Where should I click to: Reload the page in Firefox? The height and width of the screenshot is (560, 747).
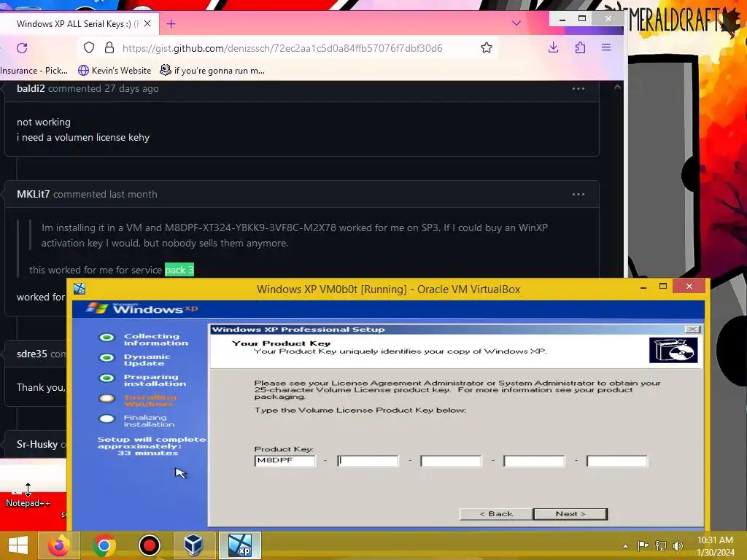[x=22, y=47]
